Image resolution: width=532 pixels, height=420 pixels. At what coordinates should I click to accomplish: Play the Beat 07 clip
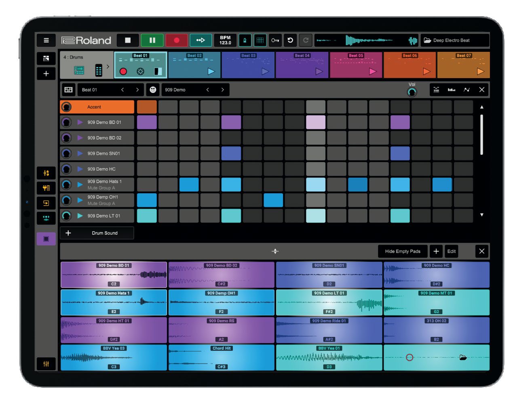coord(480,72)
